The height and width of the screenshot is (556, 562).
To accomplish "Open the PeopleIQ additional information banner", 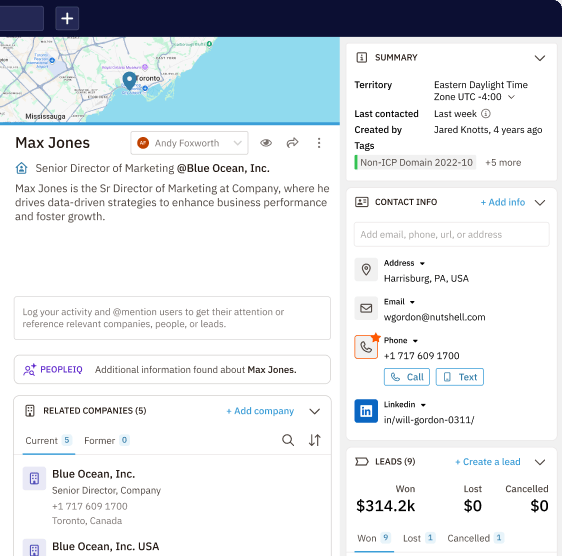I will point(172,370).
